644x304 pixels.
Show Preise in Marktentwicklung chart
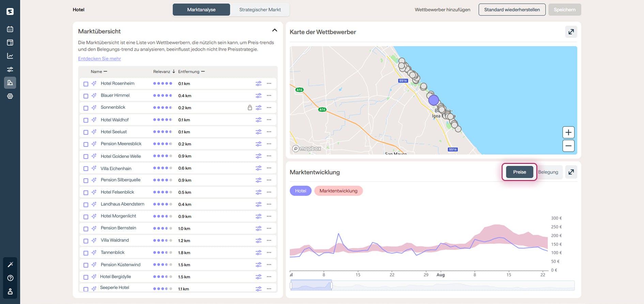[x=519, y=172]
